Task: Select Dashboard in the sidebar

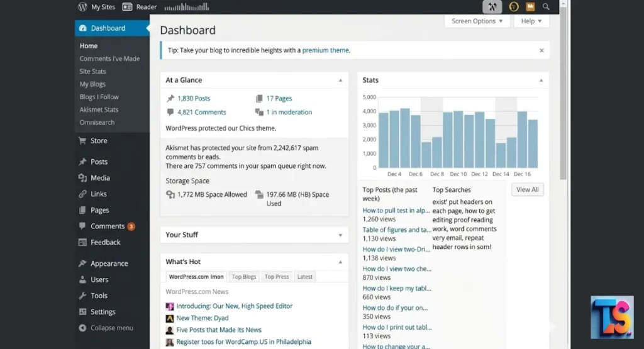Action: coord(112,28)
